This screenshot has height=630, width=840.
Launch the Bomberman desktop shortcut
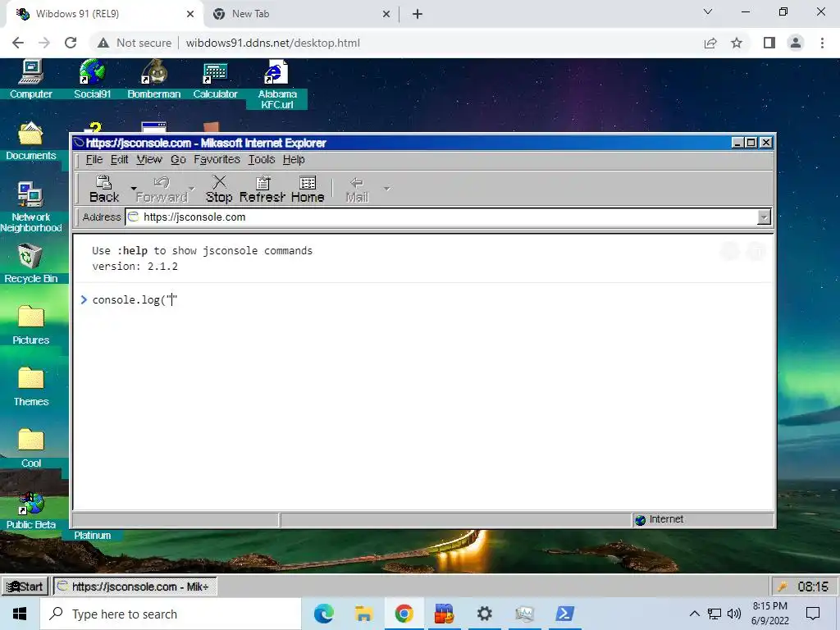(153, 79)
